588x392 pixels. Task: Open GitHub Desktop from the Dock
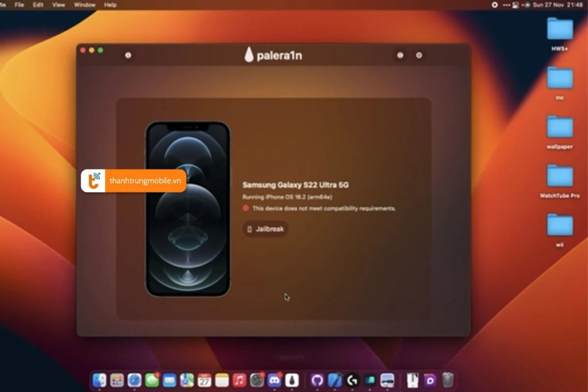point(318,380)
